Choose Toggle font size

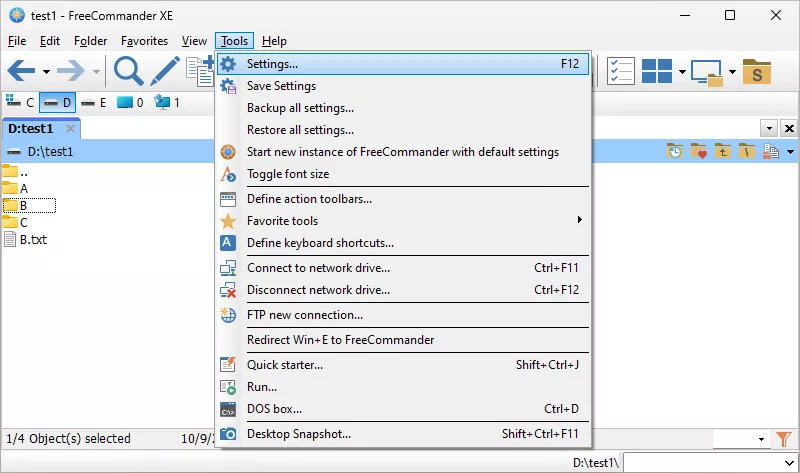click(x=403, y=173)
